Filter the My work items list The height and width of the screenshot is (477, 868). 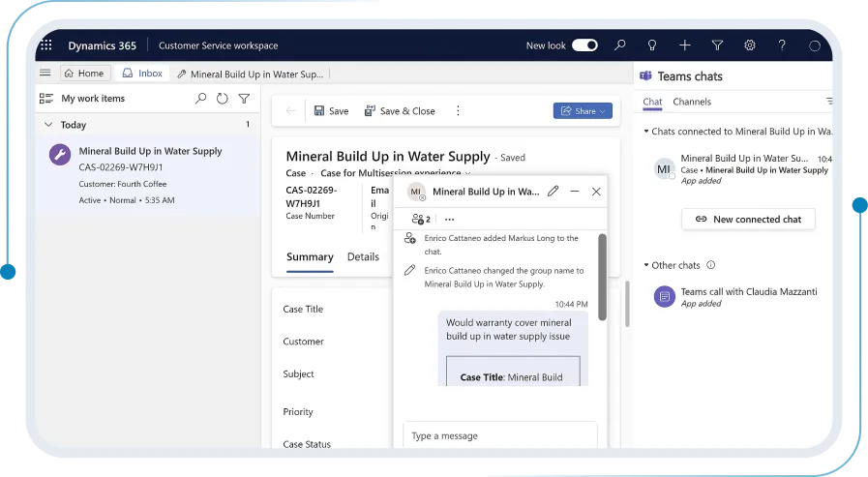(244, 99)
